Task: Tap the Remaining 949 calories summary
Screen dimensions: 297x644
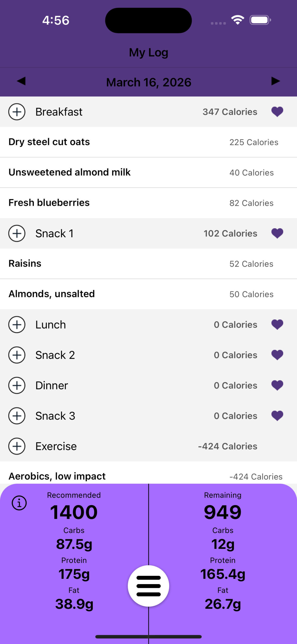Action: coord(223,512)
